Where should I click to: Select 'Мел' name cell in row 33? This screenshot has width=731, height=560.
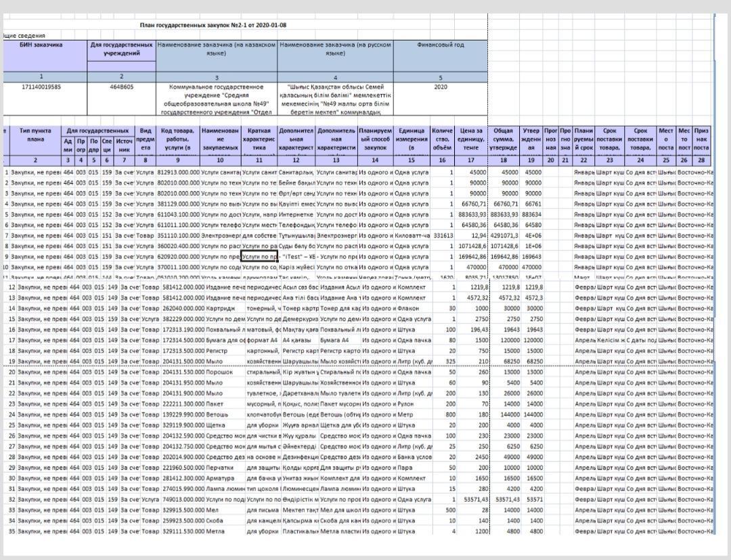[225, 510]
